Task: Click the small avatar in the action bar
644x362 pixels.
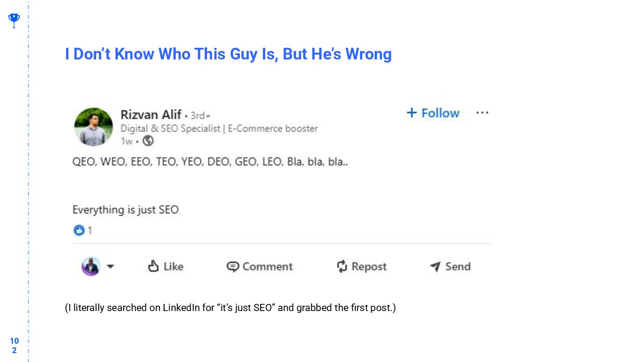Action: (x=91, y=266)
